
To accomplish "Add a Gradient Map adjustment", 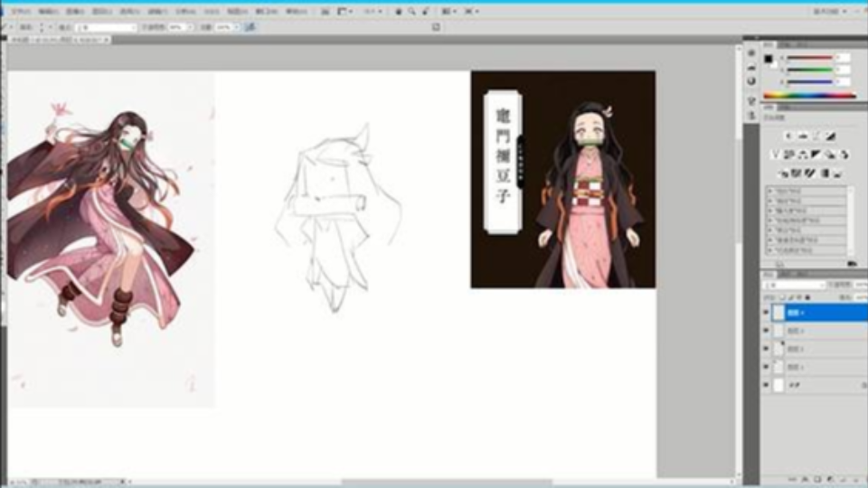I will point(824,174).
